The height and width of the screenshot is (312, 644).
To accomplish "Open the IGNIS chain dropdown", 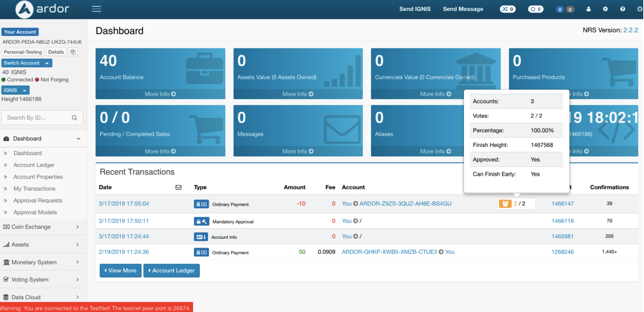I will (25, 90).
